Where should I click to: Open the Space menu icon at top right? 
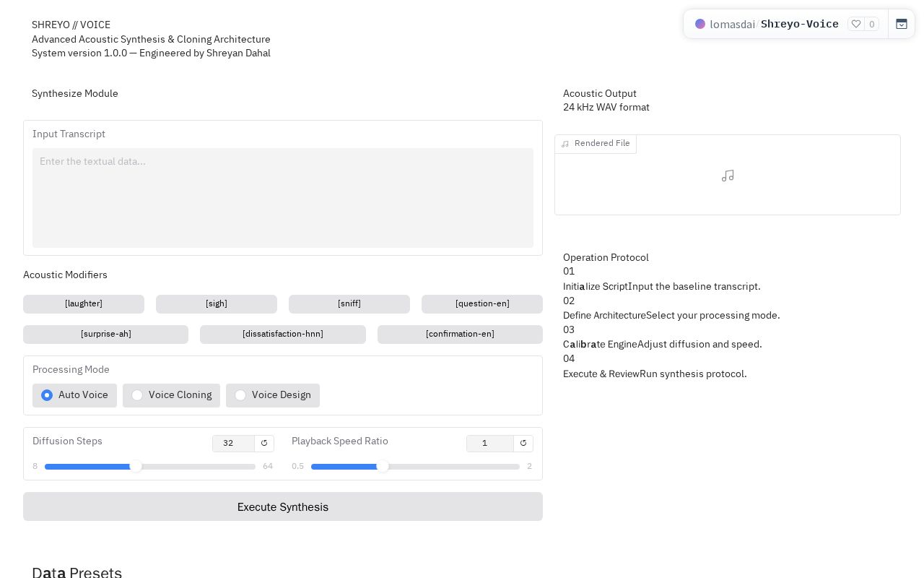[902, 24]
